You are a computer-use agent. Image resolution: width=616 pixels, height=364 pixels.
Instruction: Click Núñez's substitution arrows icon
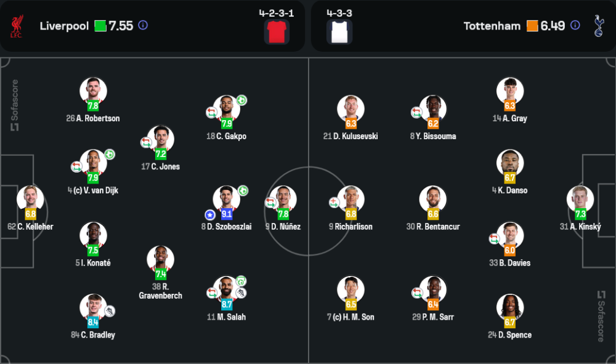click(x=270, y=202)
